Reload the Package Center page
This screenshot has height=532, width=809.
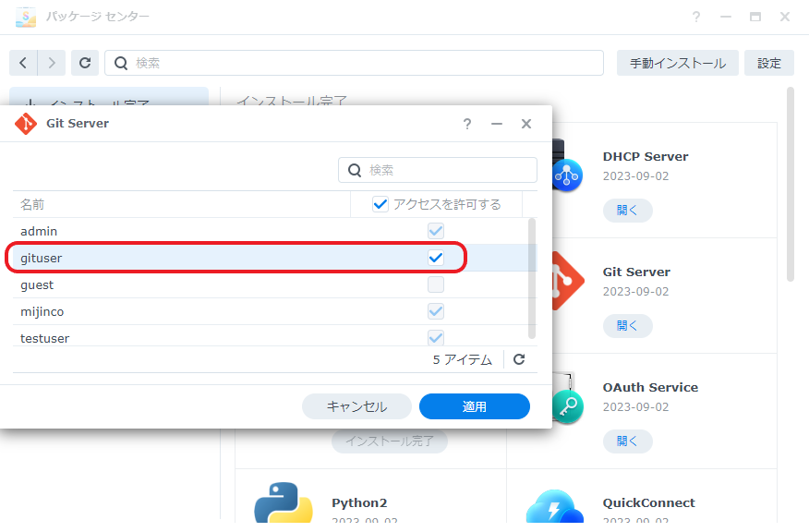[x=84, y=63]
